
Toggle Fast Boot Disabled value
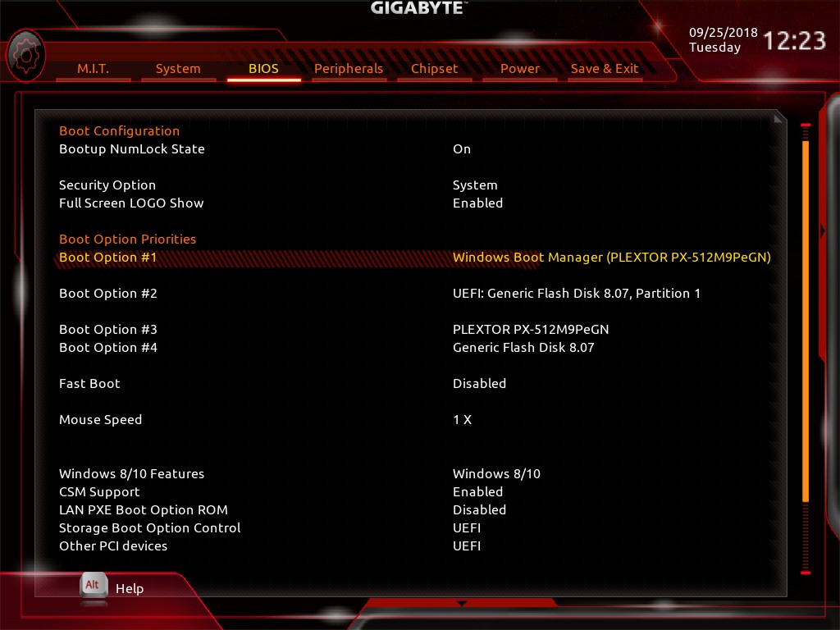coord(479,384)
